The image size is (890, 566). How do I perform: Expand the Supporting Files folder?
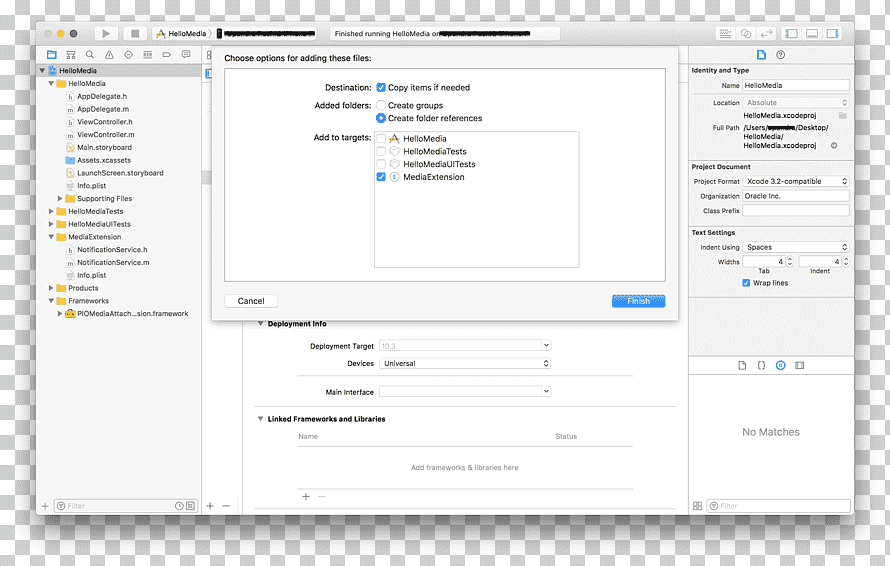coord(60,198)
